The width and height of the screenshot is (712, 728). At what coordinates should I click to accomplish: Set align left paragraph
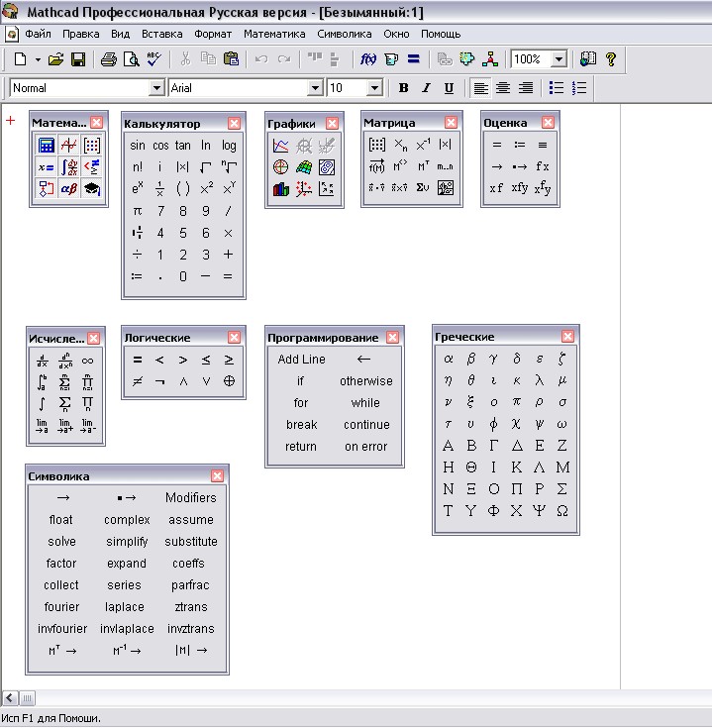coord(480,88)
